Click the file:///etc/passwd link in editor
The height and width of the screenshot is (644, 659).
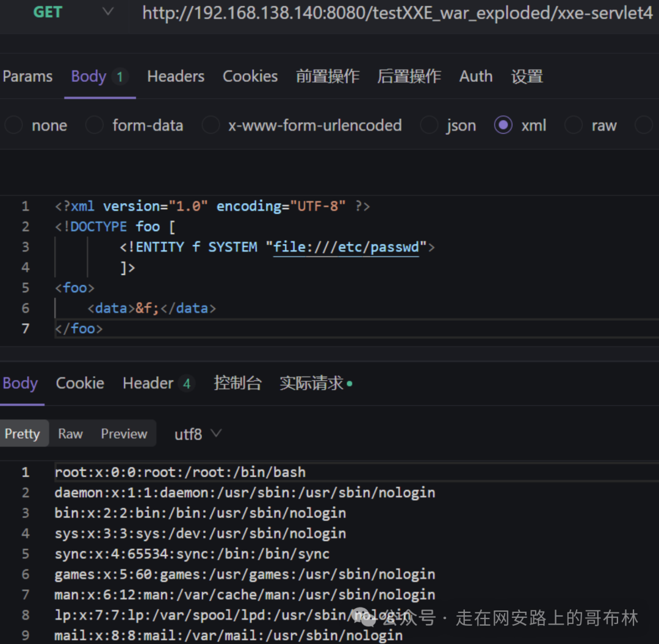[346, 247]
